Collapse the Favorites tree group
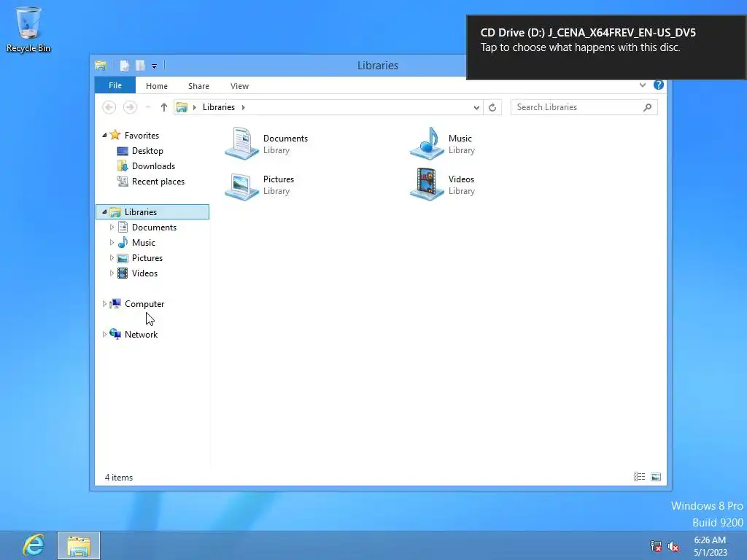Viewport: 747px width, 560px height. [x=104, y=136]
